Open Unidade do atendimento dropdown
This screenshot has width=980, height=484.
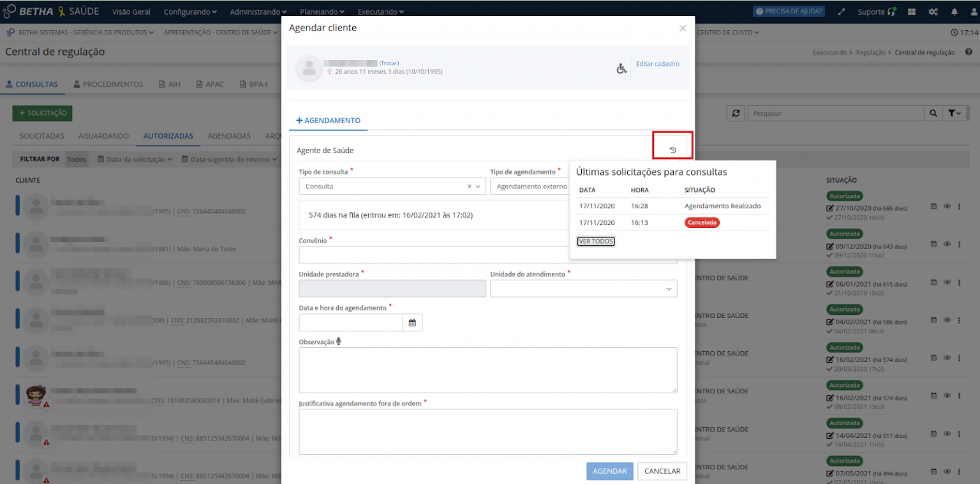coord(584,289)
